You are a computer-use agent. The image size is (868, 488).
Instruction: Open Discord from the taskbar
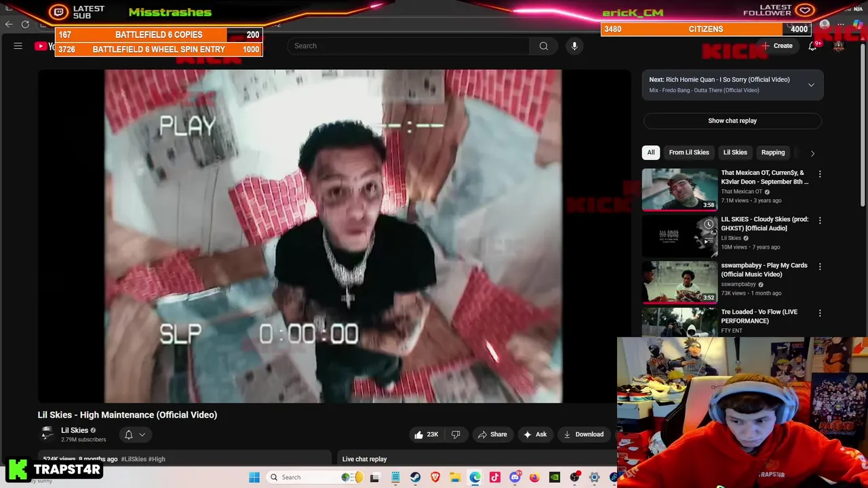pos(515,477)
